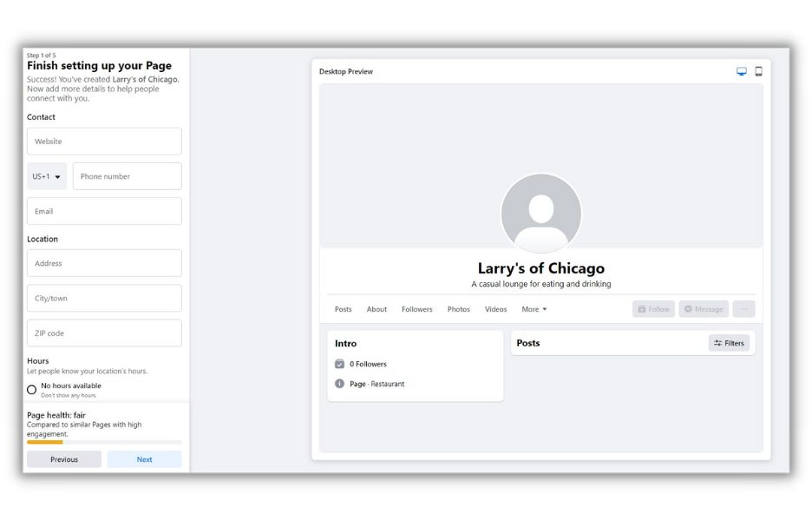The image size is (812, 521).
Task: Click into the ZIP code field
Action: [x=104, y=333]
